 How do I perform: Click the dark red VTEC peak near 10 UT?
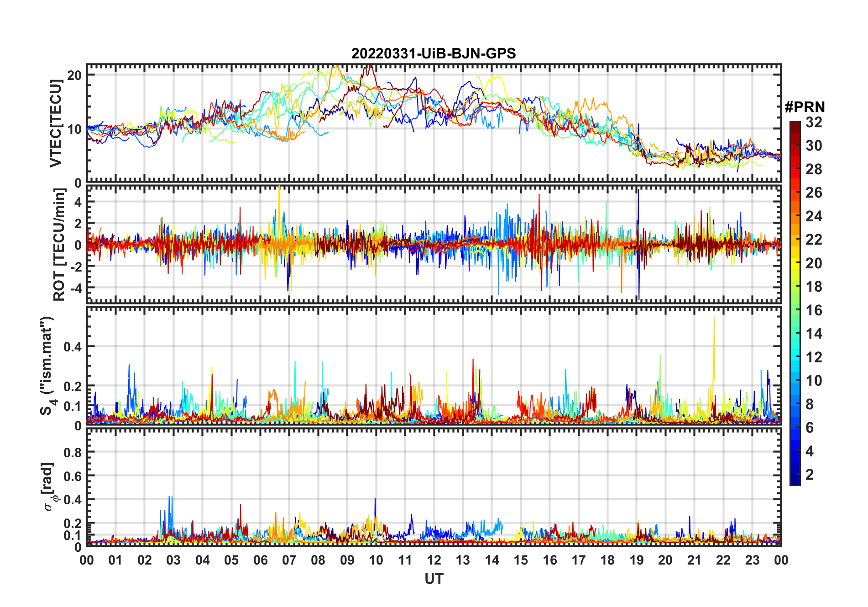pyautogui.click(x=370, y=68)
